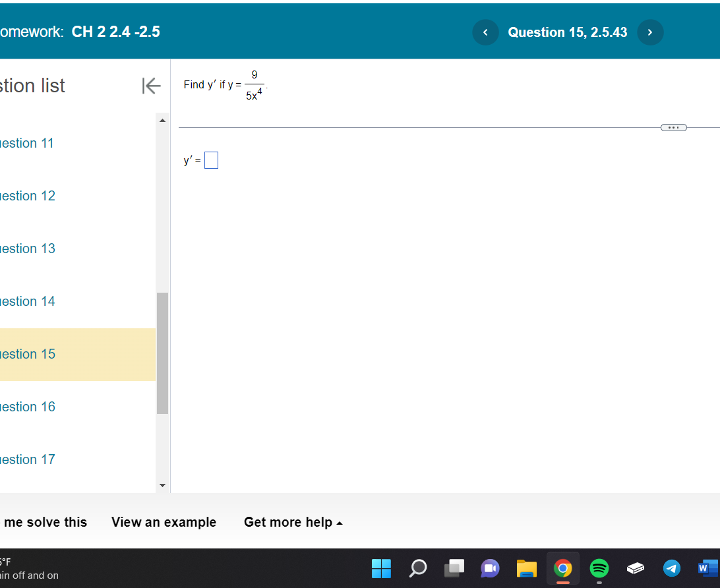
Task: Open Question 17 from list
Action: point(28,460)
